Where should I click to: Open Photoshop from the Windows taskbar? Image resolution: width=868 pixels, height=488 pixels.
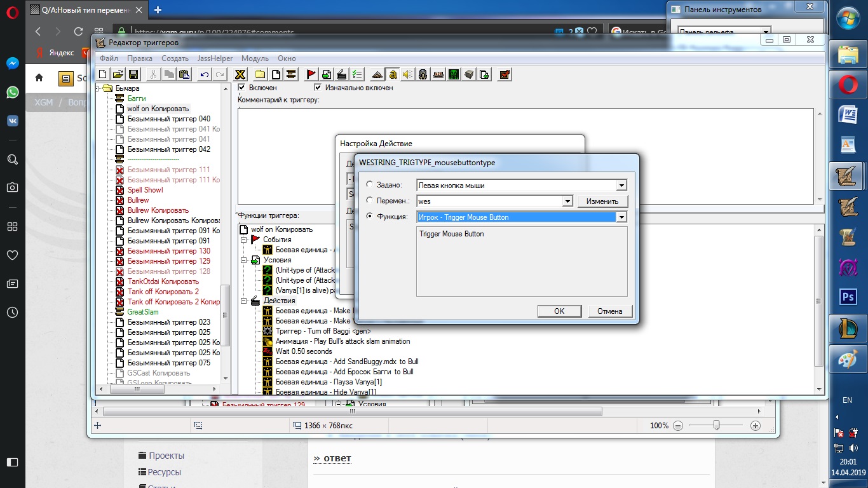point(848,297)
